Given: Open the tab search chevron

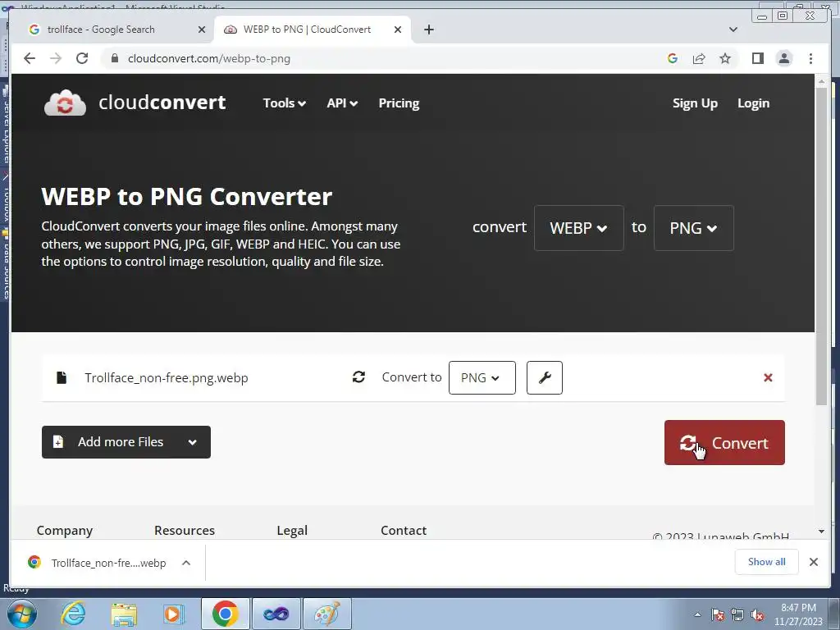Looking at the screenshot, I should 733,30.
